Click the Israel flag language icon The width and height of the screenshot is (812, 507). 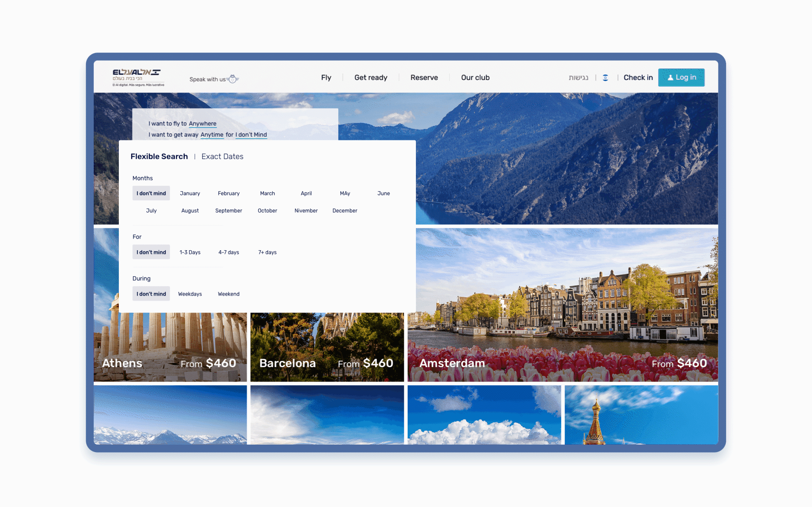click(605, 78)
